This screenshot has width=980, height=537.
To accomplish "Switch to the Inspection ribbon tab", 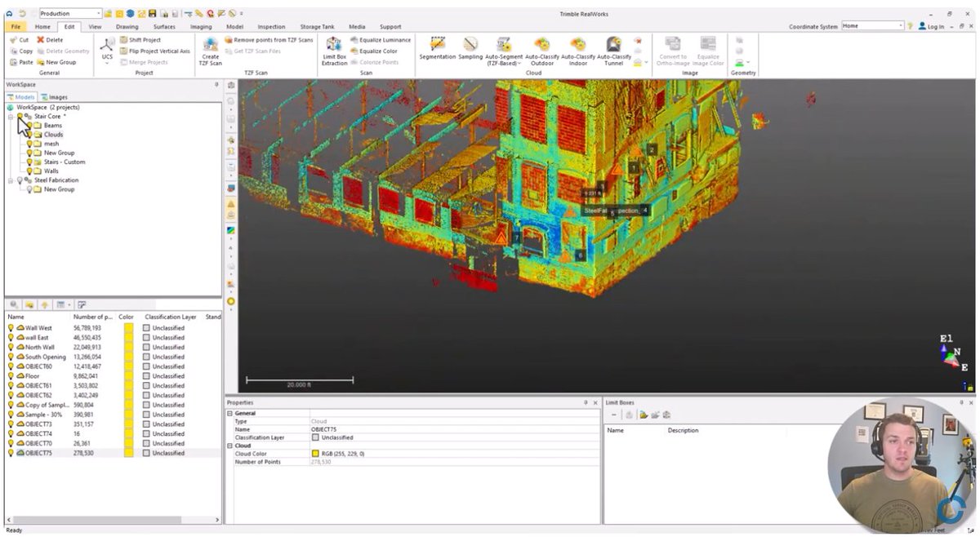I will tap(271, 25).
